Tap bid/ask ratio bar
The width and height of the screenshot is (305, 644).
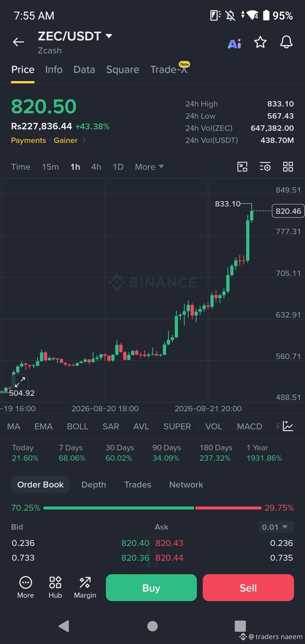point(152,508)
